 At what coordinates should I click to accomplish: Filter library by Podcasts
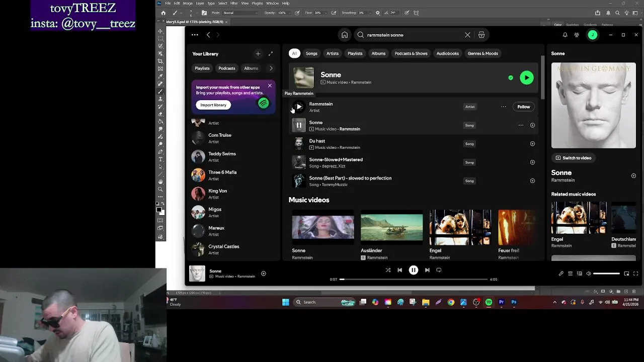pos(227,68)
